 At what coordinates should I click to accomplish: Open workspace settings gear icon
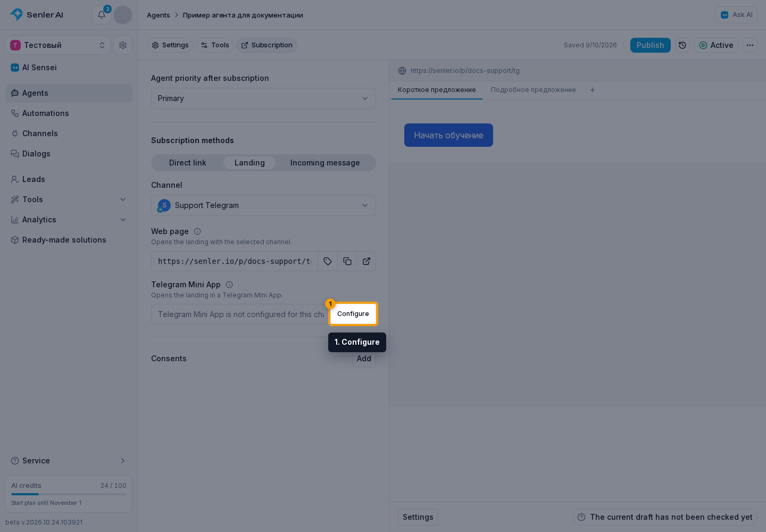(x=123, y=45)
